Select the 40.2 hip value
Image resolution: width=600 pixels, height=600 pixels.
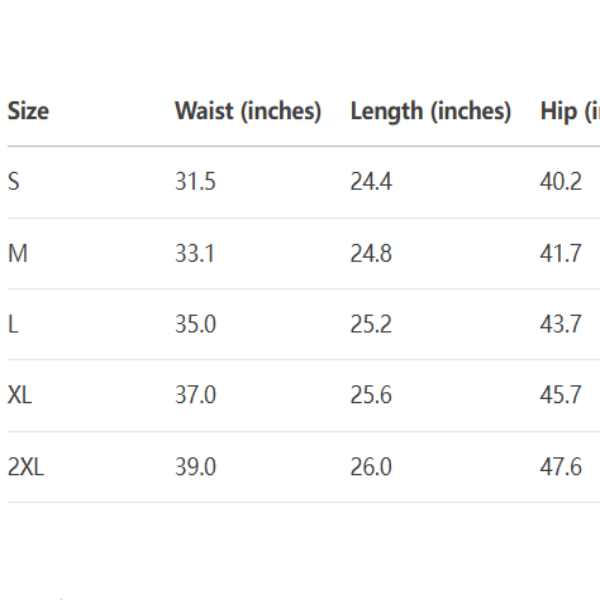pyautogui.click(x=561, y=182)
